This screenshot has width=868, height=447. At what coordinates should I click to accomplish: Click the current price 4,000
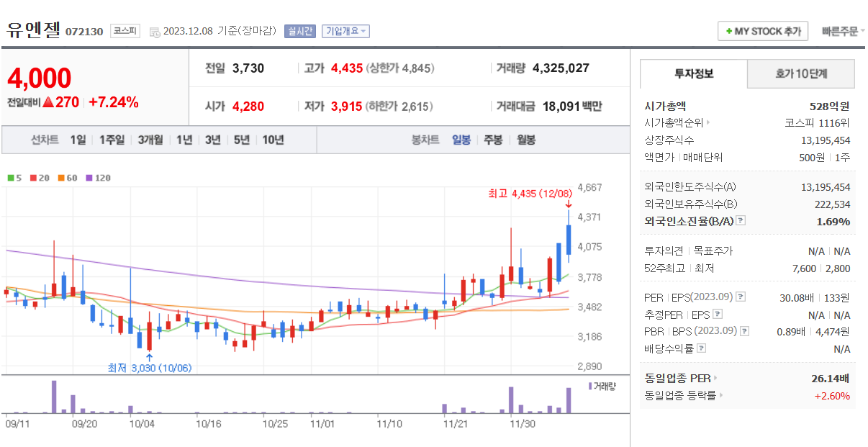pos(39,78)
